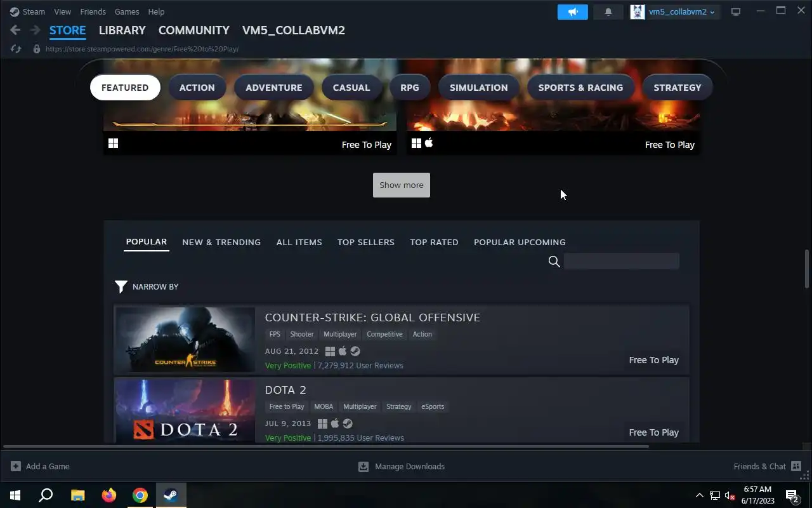Image resolution: width=812 pixels, height=508 pixels.
Task: Select the ADVENTURE genre pill
Action: [274, 88]
